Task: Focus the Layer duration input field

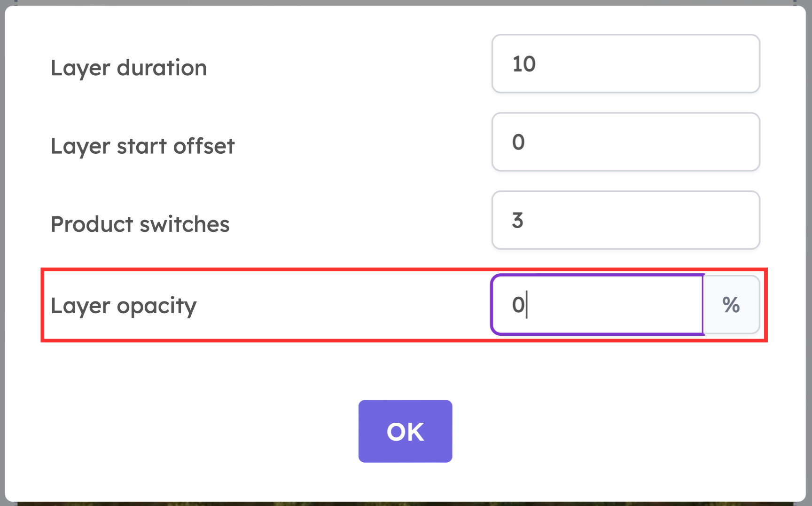Action: point(625,63)
